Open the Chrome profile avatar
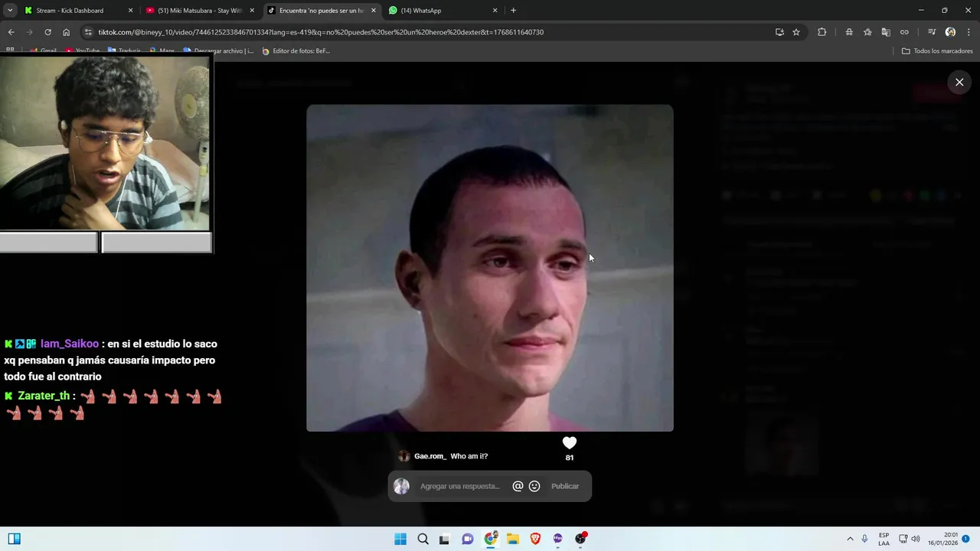 [950, 32]
